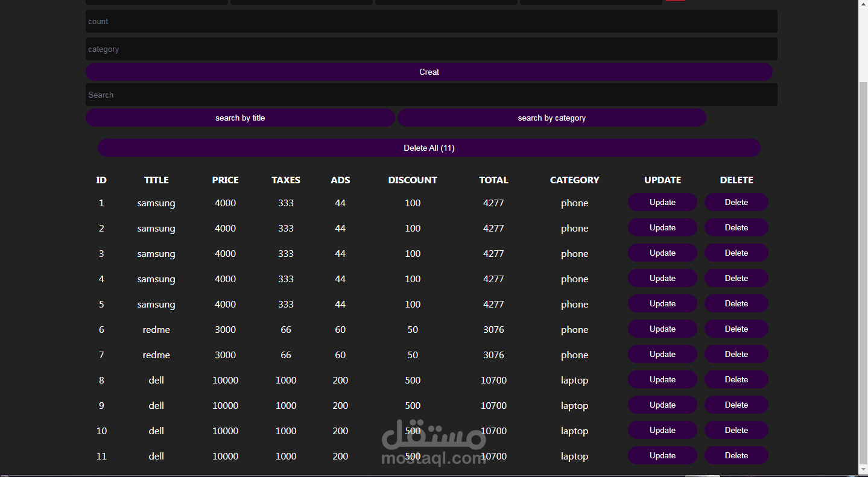Delete the row with ID 9
This screenshot has height=477, width=868.
click(737, 405)
